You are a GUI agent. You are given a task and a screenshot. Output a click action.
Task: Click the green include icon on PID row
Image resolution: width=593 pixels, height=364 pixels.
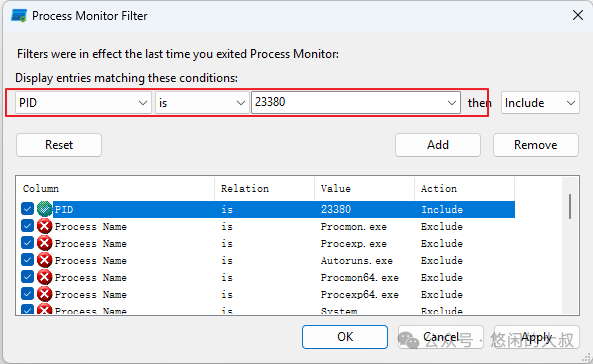pos(45,209)
